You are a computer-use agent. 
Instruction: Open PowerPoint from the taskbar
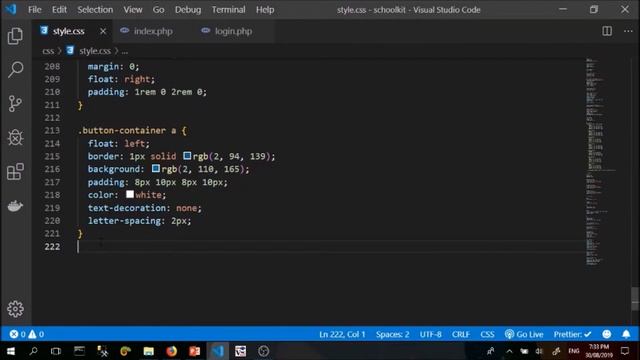(x=195, y=351)
